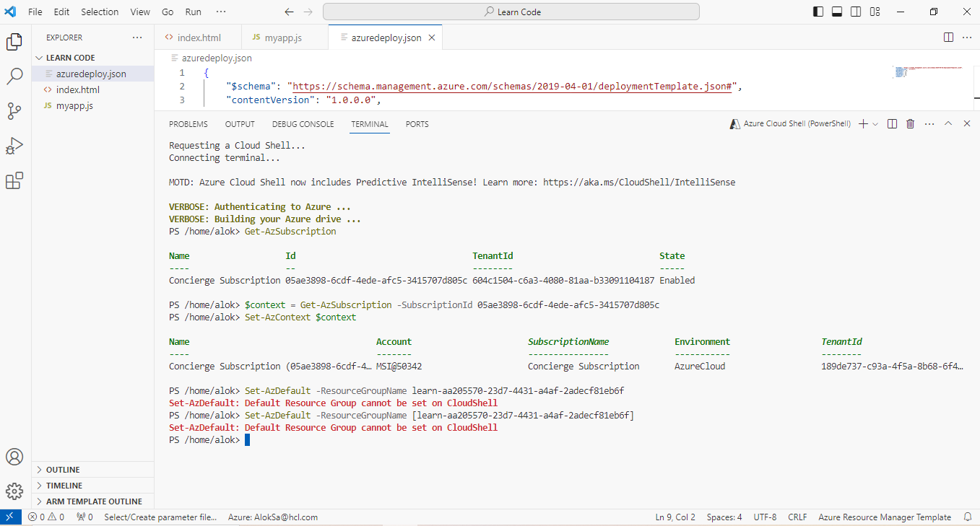Toggle Secondary Side Bar visibility
Image resolution: width=980 pixels, height=526 pixels.
856,12
